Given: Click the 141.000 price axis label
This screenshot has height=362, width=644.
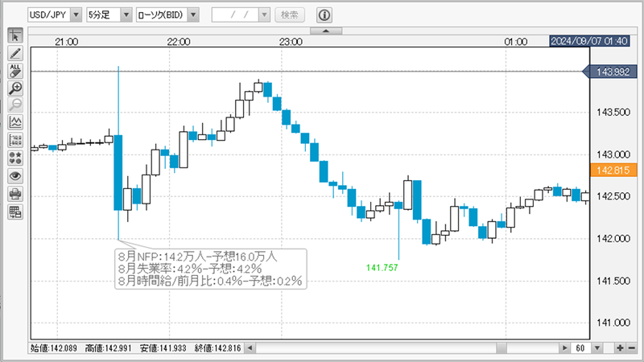Looking at the screenshot, I should point(613,323).
